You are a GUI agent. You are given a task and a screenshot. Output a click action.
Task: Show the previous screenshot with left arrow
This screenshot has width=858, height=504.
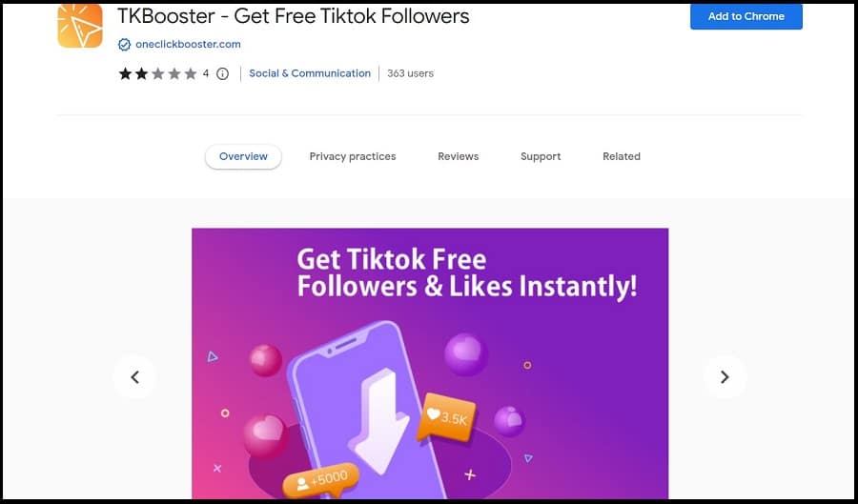pos(134,376)
